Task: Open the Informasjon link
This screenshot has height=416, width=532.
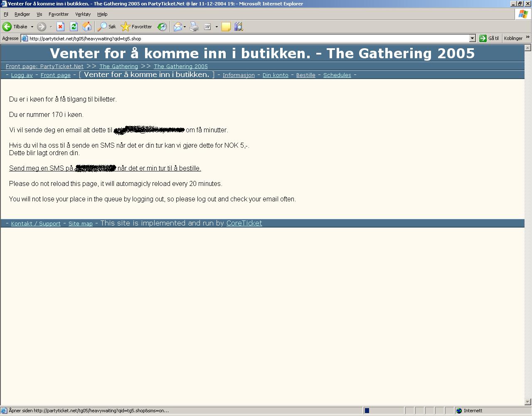Action: pos(239,75)
